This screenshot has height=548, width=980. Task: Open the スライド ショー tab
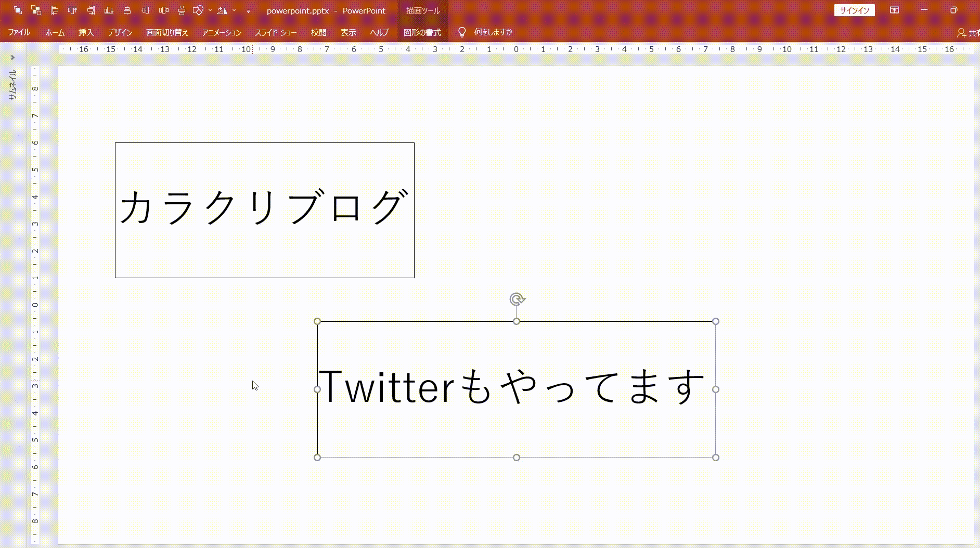click(276, 32)
